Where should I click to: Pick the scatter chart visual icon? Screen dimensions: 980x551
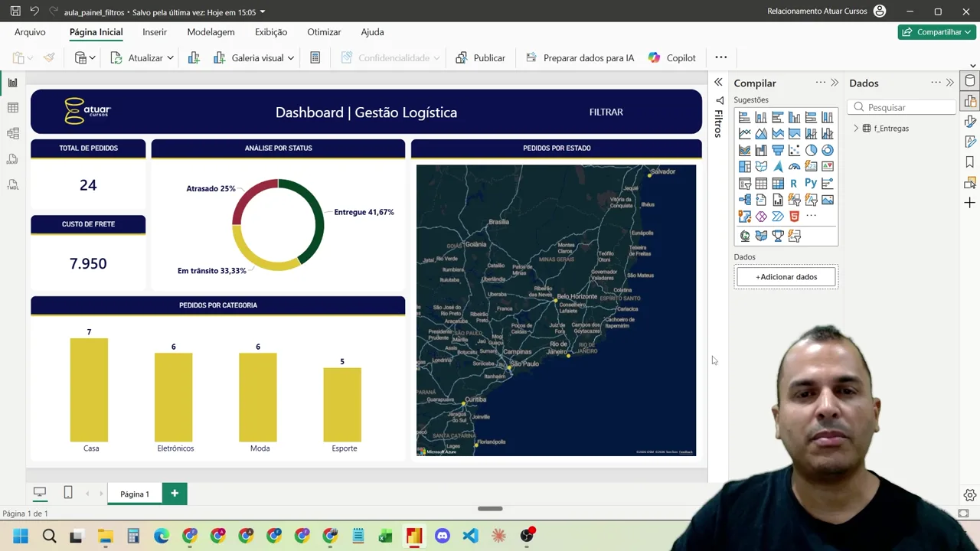click(x=794, y=150)
